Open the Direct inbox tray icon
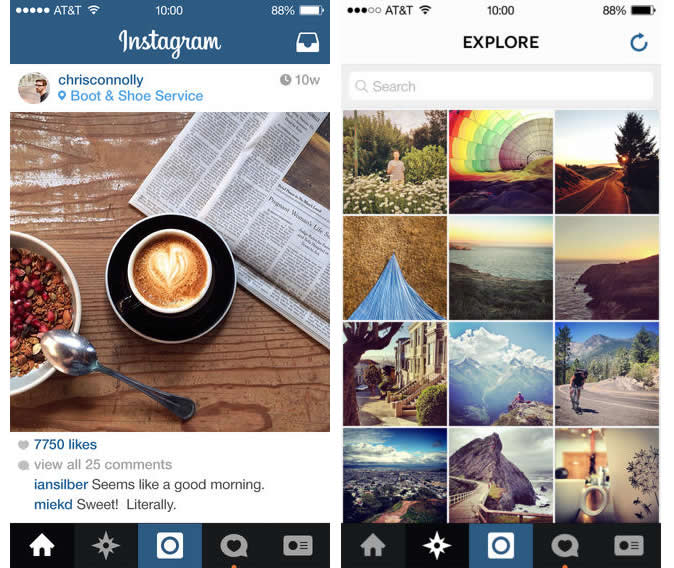 [307, 42]
